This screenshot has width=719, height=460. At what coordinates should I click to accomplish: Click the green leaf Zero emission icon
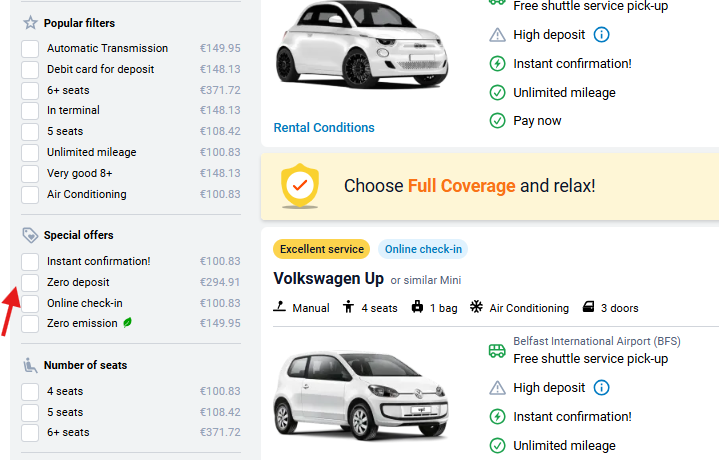click(127, 323)
